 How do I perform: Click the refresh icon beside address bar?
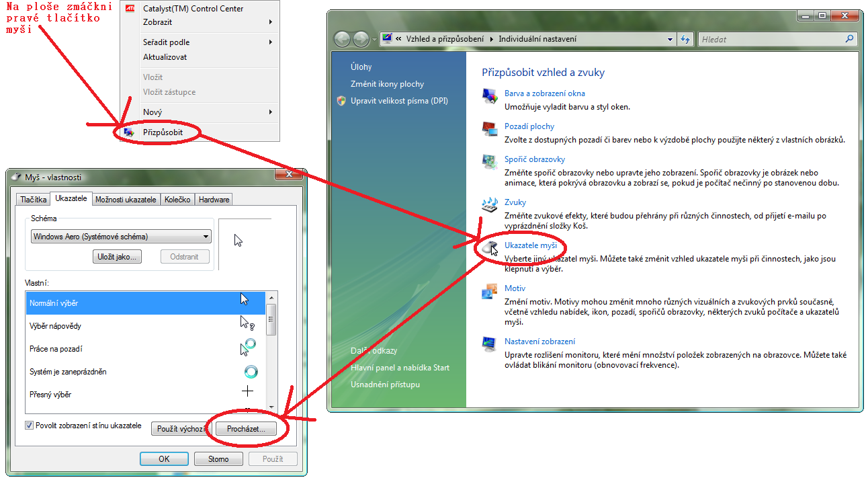[685, 39]
